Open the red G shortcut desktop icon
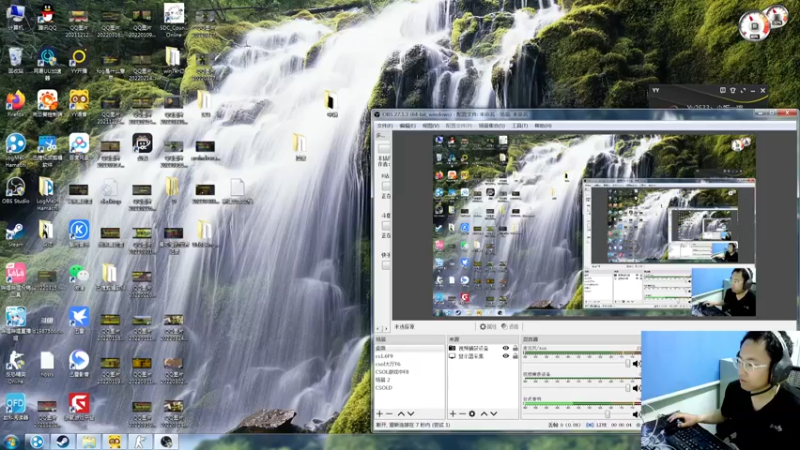 click(79, 407)
